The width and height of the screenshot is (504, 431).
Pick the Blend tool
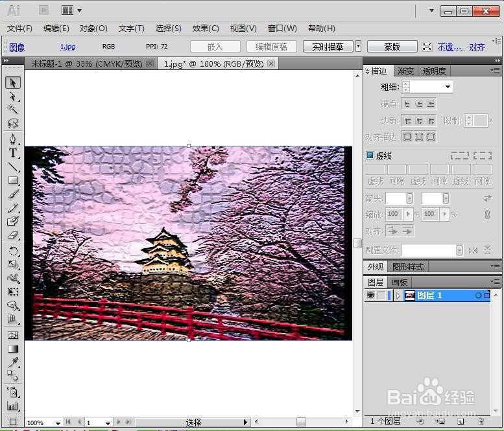coord(13,375)
